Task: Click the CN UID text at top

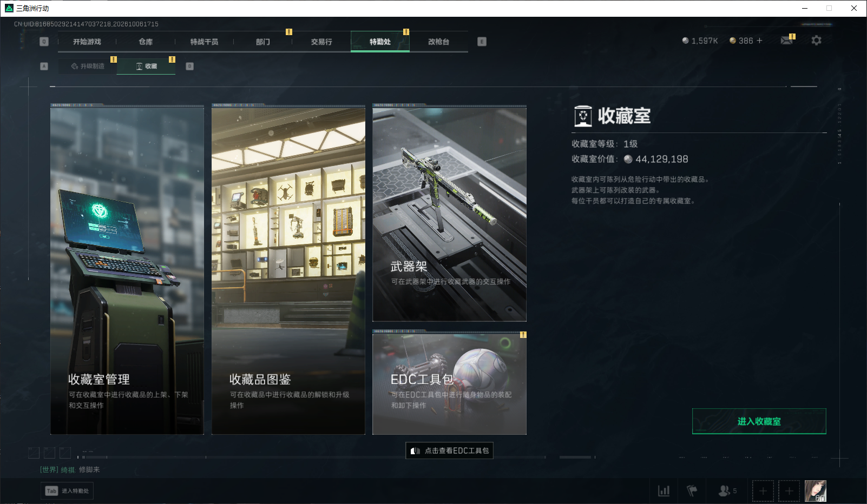Action: [86, 24]
